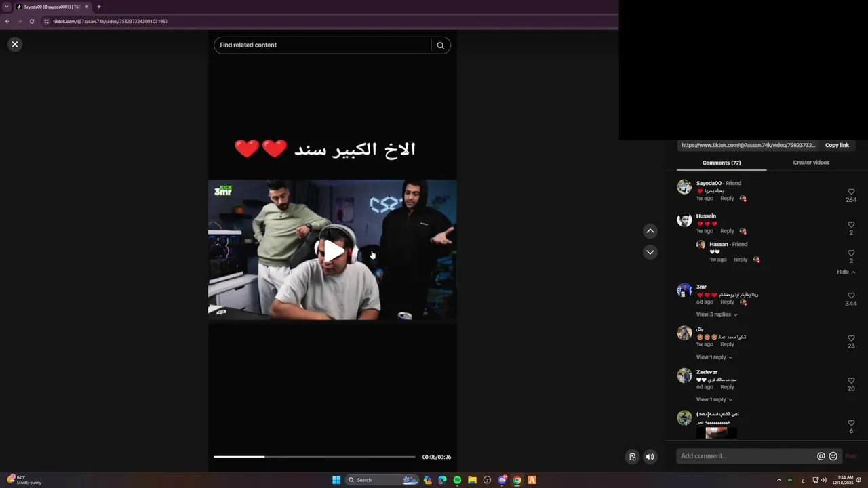Open Microsoft Edge from the taskbar
The width and height of the screenshot is (868, 488).
point(442,480)
